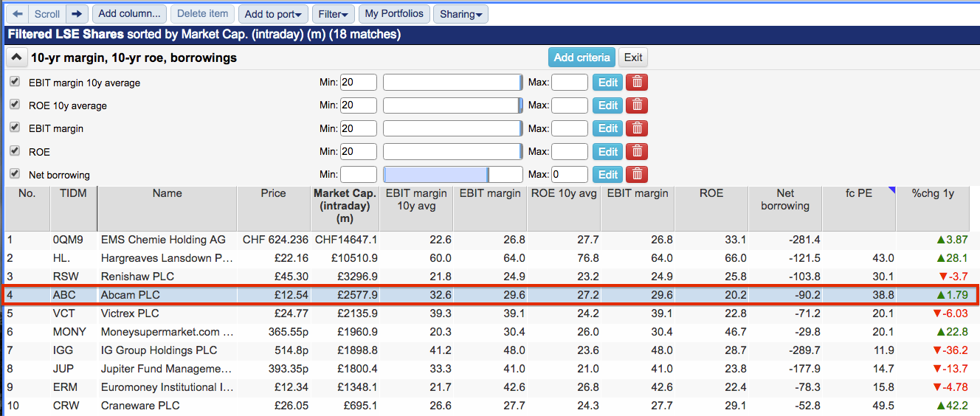Click the scroll right arrow button
Screen dimensions: 980x416
pyautogui.click(x=77, y=14)
